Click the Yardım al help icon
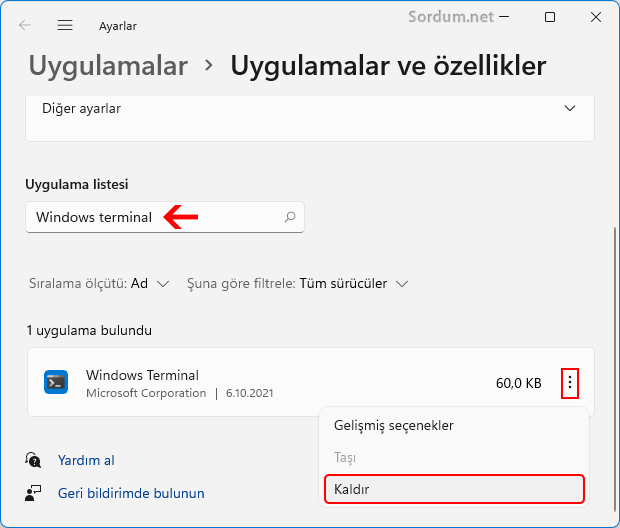Viewport: 620px width, 528px height. click(x=33, y=460)
